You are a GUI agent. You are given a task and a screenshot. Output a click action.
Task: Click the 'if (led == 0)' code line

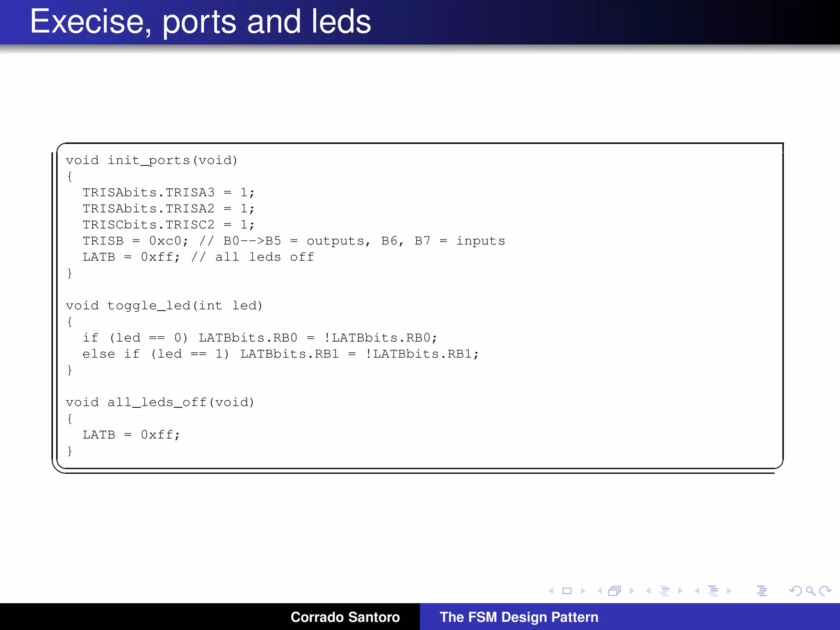click(260, 338)
